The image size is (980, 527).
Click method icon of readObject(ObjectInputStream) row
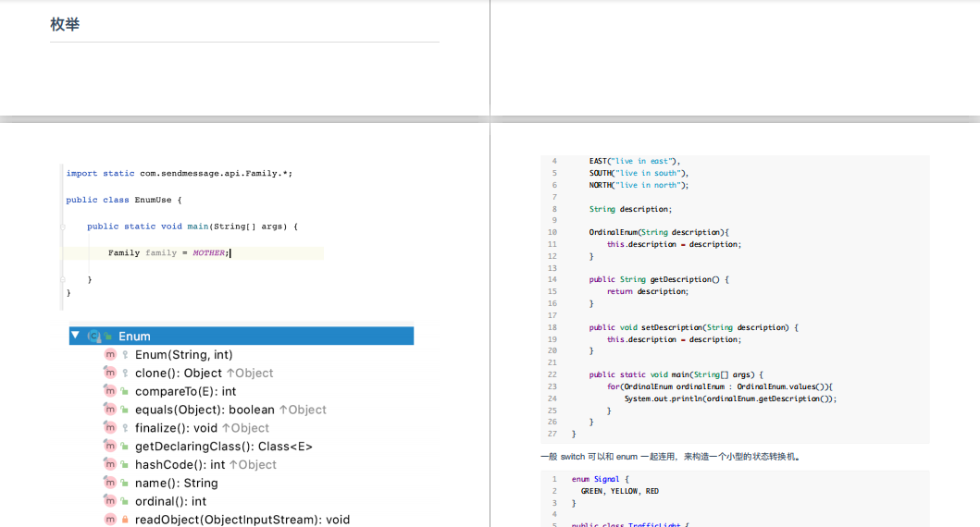[110, 520]
